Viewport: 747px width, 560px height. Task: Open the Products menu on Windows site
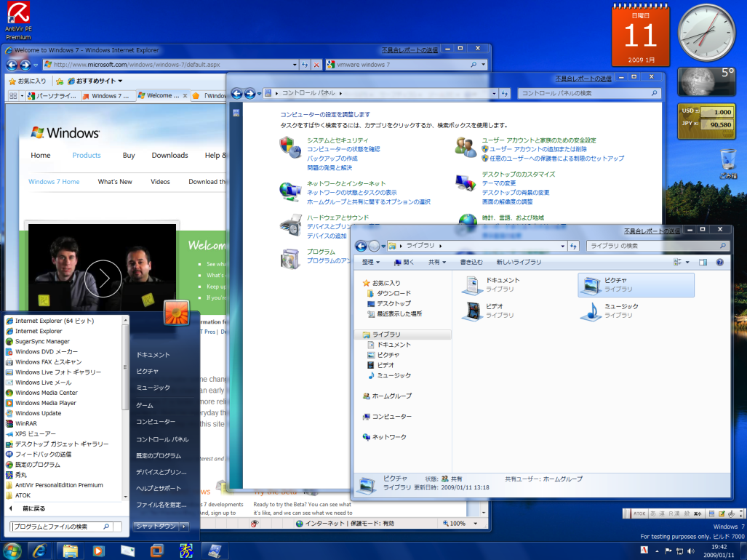click(x=87, y=155)
